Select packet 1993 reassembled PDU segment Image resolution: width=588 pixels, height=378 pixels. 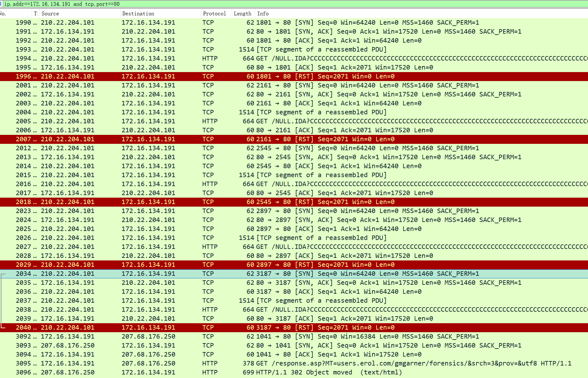tap(294, 49)
